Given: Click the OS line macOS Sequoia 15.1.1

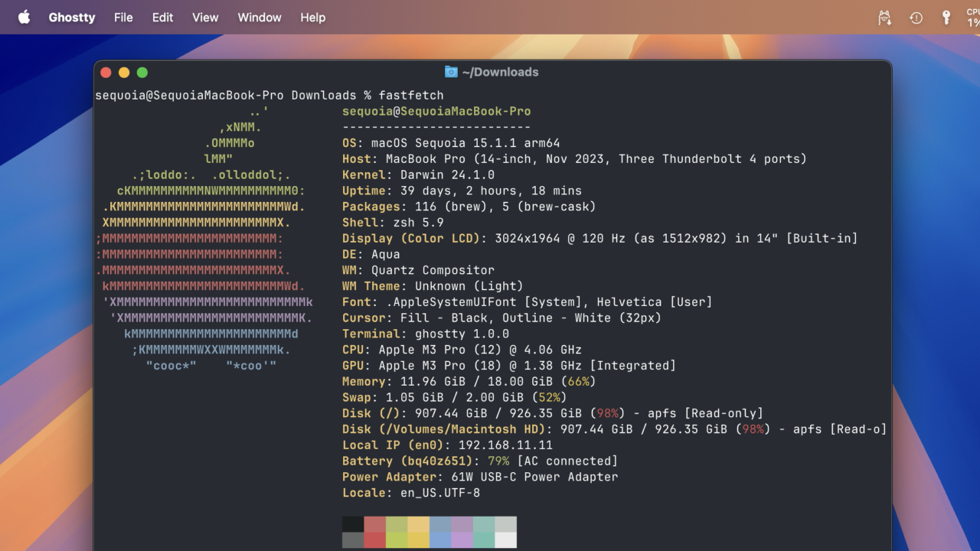Looking at the screenshot, I should click(451, 143).
